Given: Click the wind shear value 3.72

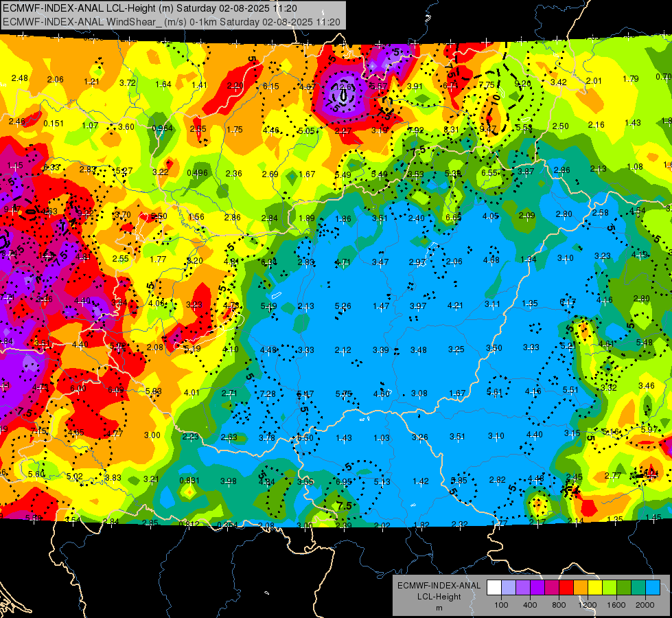Looking at the screenshot, I should point(128,83).
